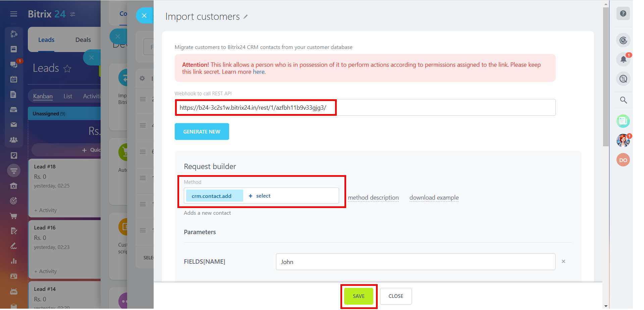Open Help question mark icon
The image size is (644, 310).
tap(623, 13)
